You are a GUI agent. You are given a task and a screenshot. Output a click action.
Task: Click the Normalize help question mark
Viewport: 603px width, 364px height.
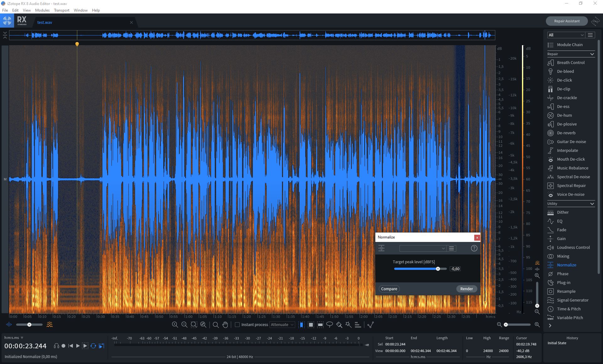tap(474, 248)
